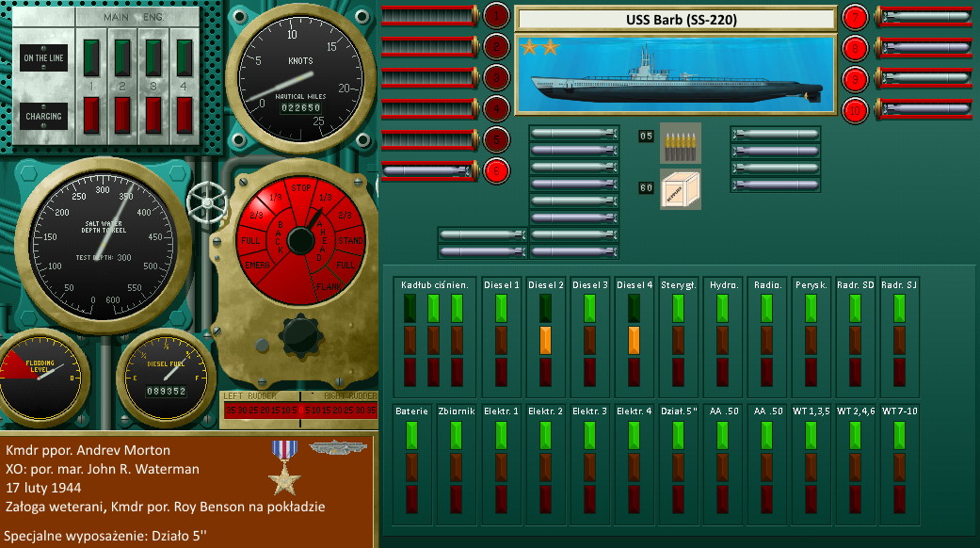Viewport: 980px width, 548px height.
Task: Click torpedo tube 10 red button
Action: (855, 109)
